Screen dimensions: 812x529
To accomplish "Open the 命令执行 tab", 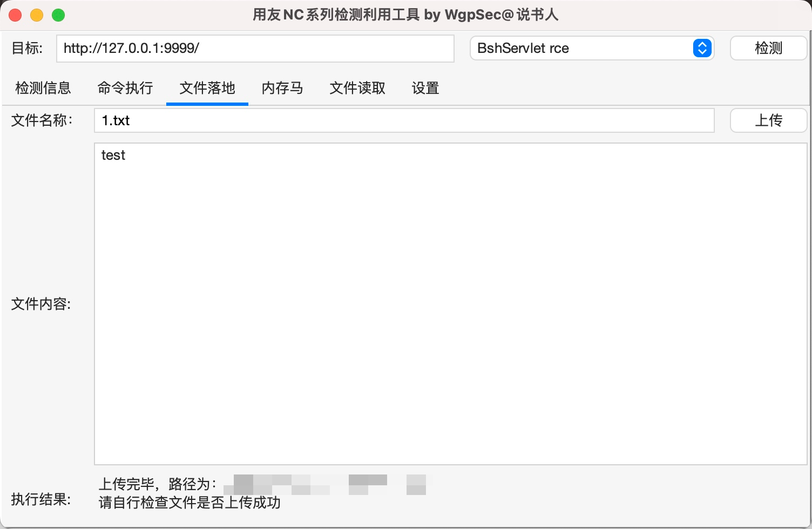I will tap(125, 88).
